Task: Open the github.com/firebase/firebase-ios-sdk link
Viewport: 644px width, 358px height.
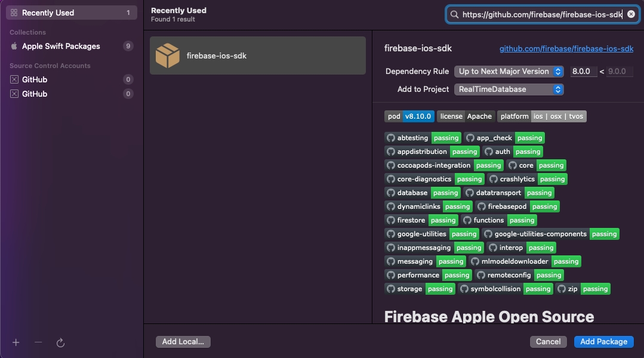Action: [x=566, y=49]
